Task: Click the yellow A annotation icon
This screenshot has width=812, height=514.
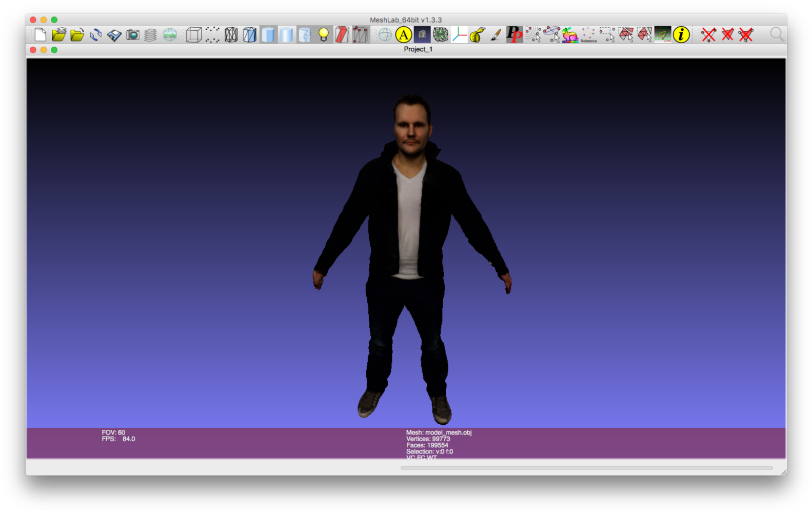Action: pyautogui.click(x=404, y=35)
